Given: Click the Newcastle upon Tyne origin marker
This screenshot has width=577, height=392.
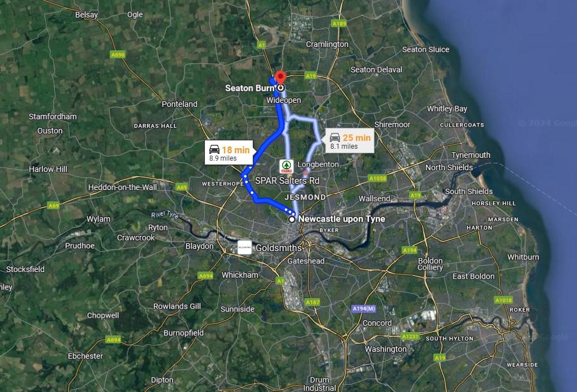Looking at the screenshot, I should 291,219.
